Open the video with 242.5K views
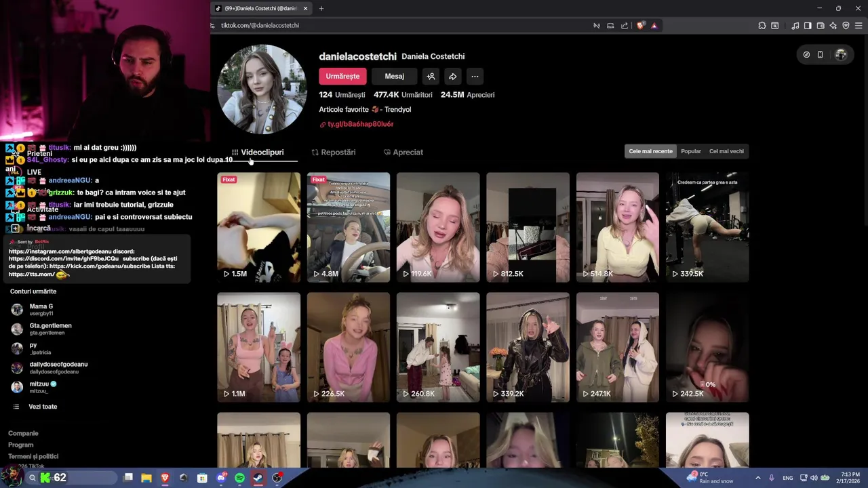 pyautogui.click(x=707, y=347)
